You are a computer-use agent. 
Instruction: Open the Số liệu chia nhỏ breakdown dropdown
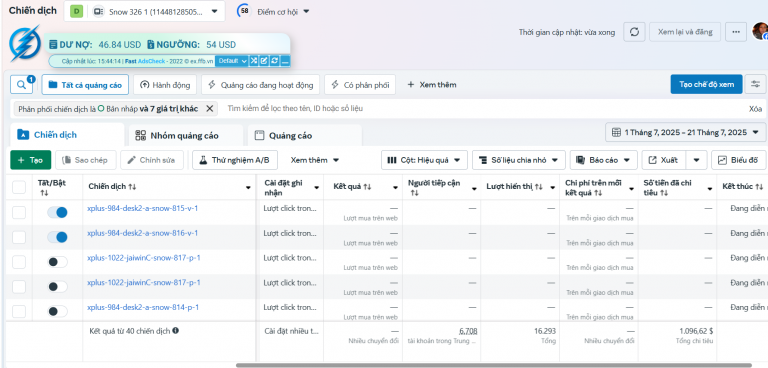pos(519,160)
